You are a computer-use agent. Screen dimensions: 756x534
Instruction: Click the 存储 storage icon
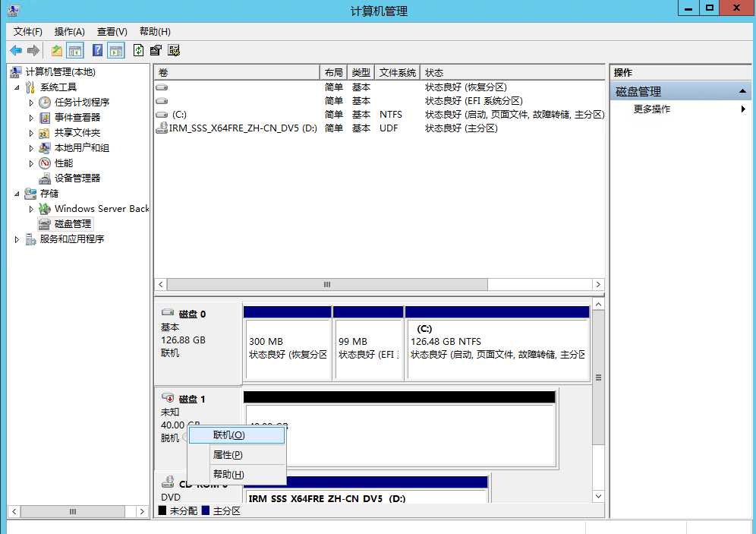click(30, 194)
